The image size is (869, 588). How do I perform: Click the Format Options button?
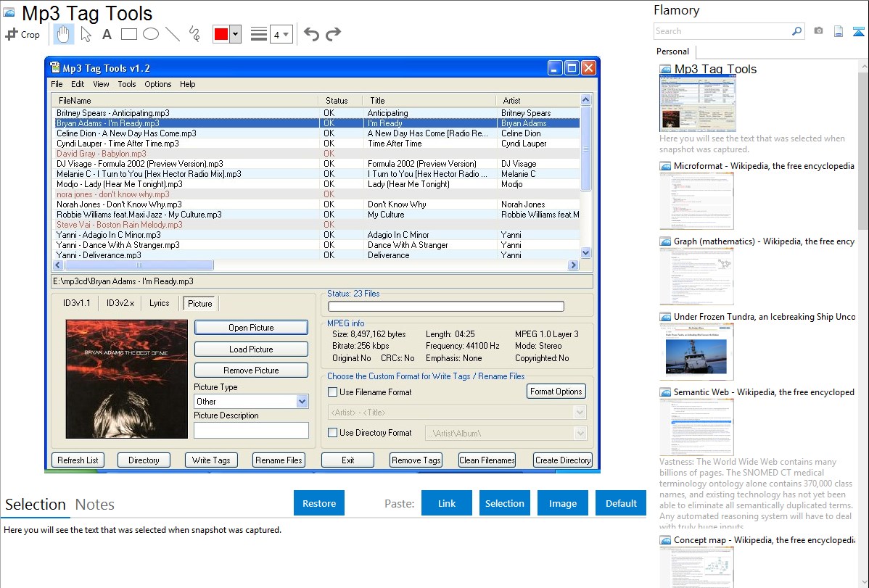(556, 392)
